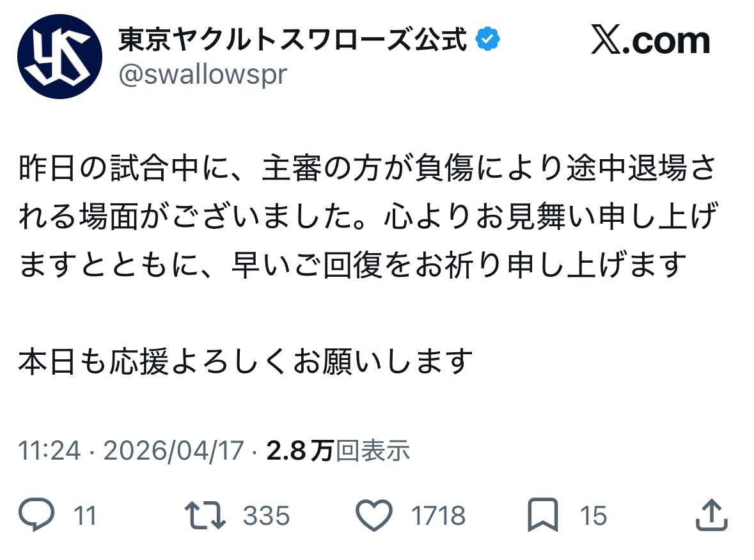The image size is (754, 560).
Task: Open the 2.8万回表示 view count
Action: pos(338,451)
